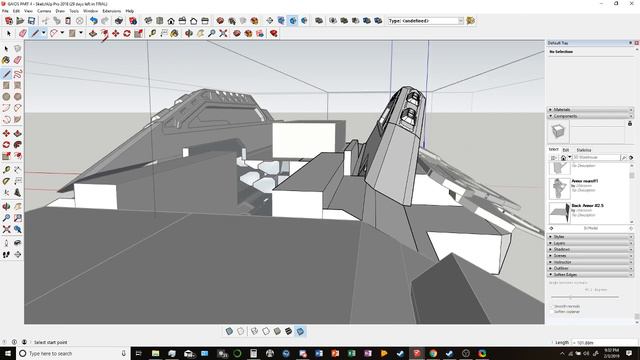
Task: Switch to the Iso view icon
Action: tap(148, 20)
